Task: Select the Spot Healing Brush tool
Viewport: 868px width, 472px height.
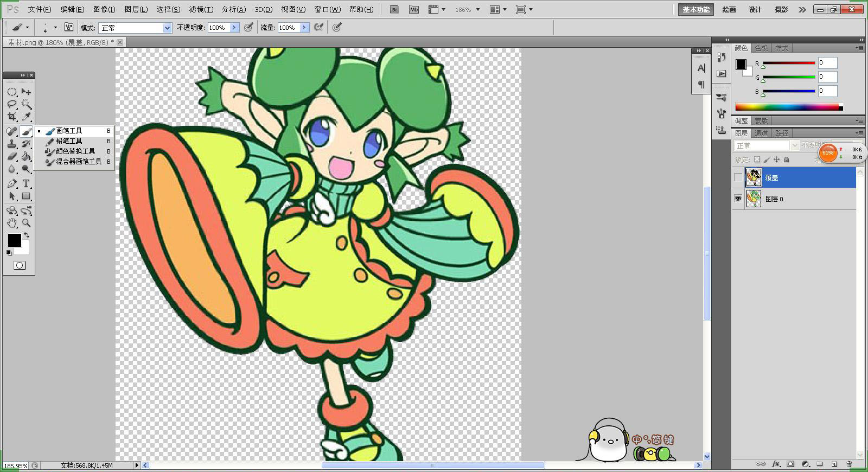Action: point(12,131)
